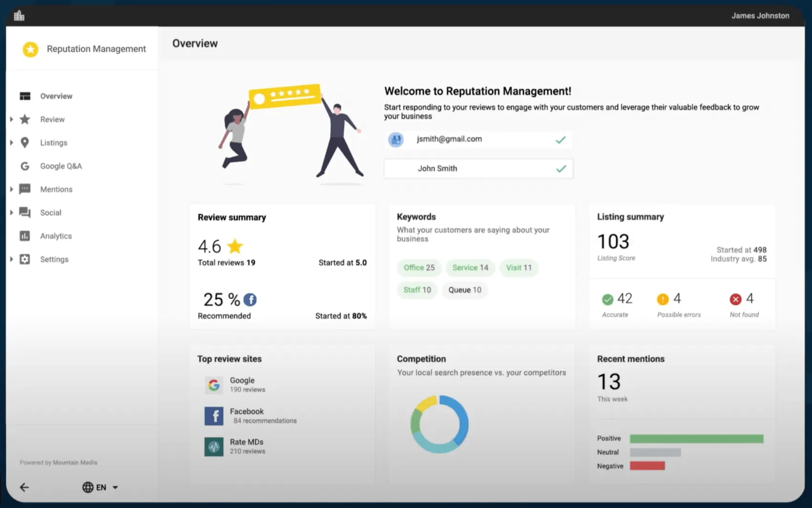This screenshot has width=812, height=508.
Task: Expand the Mentions sidebar section
Action: point(11,189)
